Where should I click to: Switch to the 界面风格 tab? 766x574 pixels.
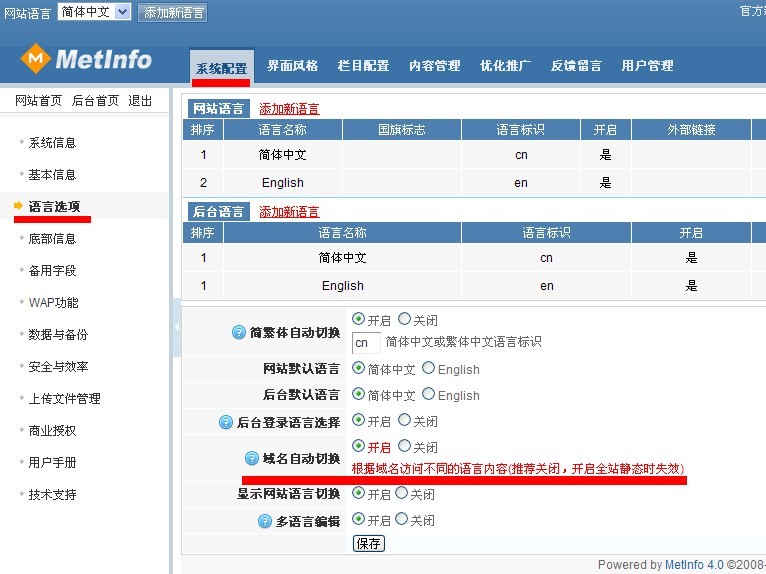292,65
